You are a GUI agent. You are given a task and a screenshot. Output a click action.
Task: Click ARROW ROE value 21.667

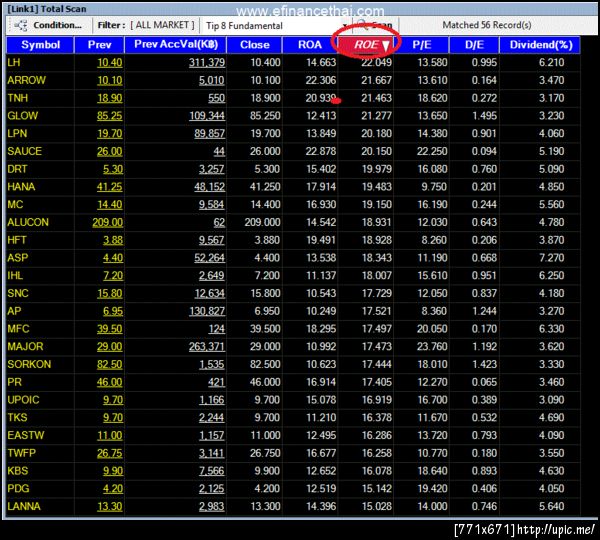(x=377, y=80)
